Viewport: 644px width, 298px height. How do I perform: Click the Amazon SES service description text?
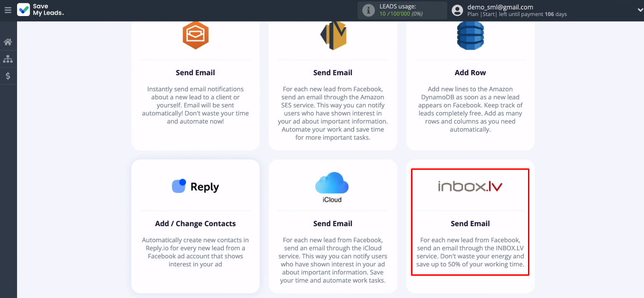point(333,113)
